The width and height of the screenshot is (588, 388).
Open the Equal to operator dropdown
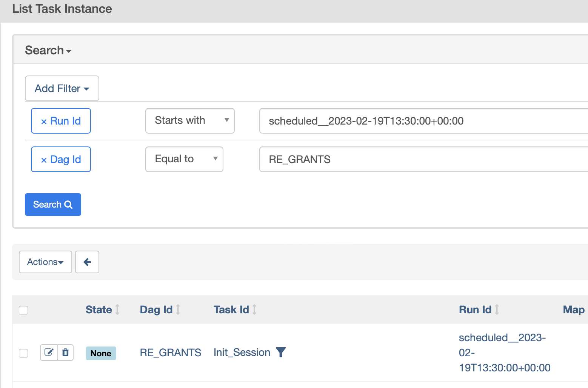184,159
